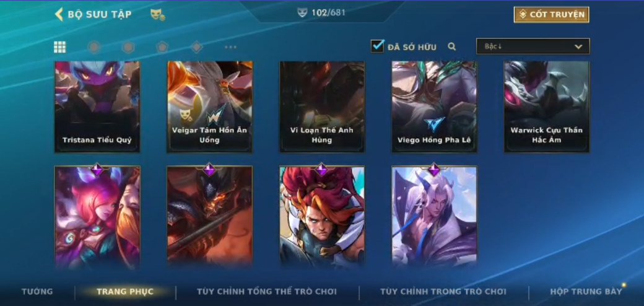Select the hexagon rarity filter icon
644x306 pixels.
pos(128,47)
